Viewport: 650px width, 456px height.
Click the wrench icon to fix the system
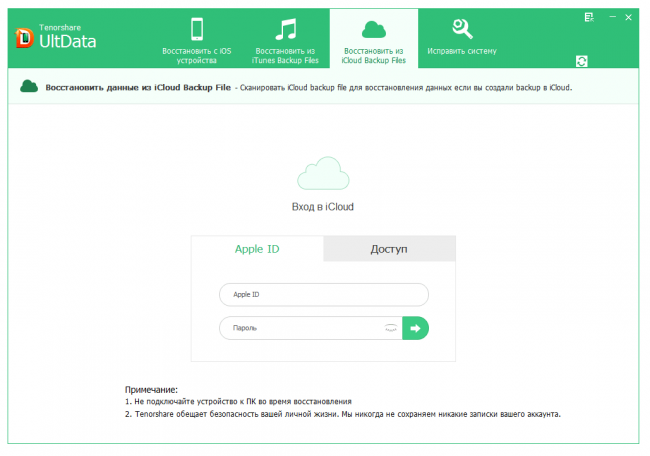[461, 27]
